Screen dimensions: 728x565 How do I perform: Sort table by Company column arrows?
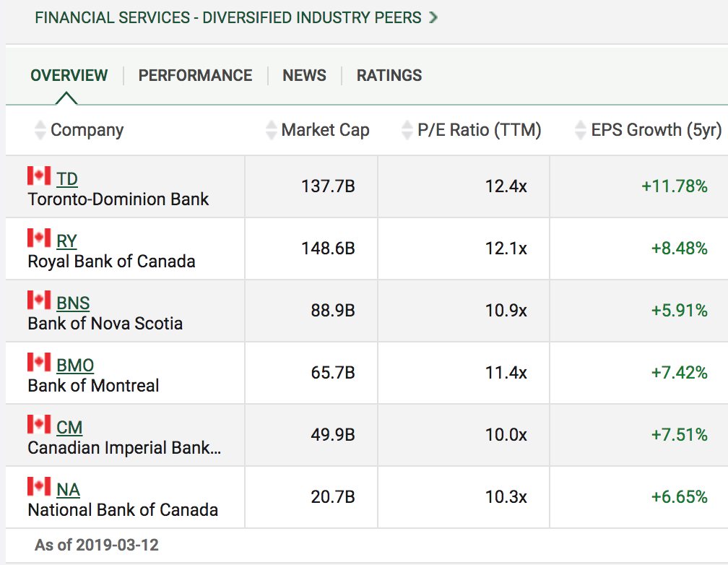40,129
